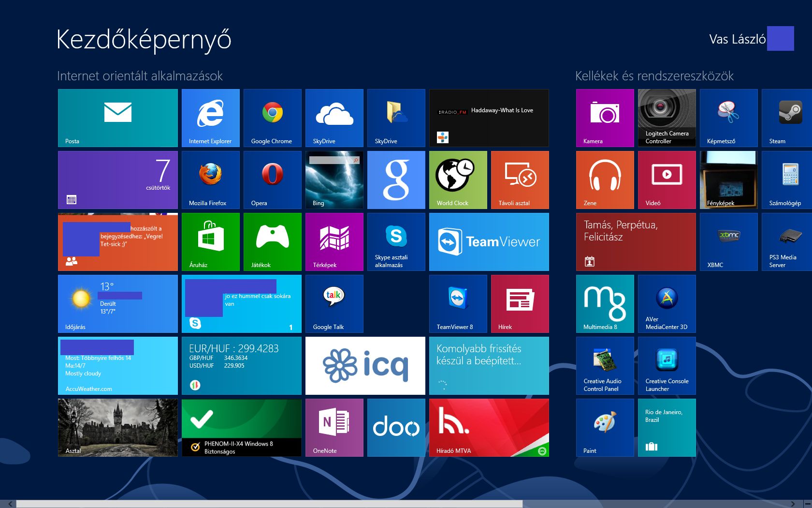The image size is (812, 508).
Task: Open Creative Audio Control Panel tile
Action: point(605,366)
